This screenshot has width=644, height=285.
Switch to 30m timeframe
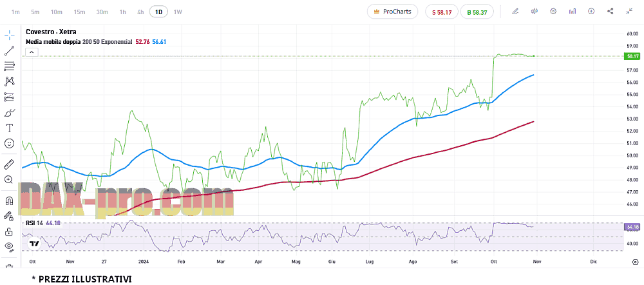click(102, 12)
